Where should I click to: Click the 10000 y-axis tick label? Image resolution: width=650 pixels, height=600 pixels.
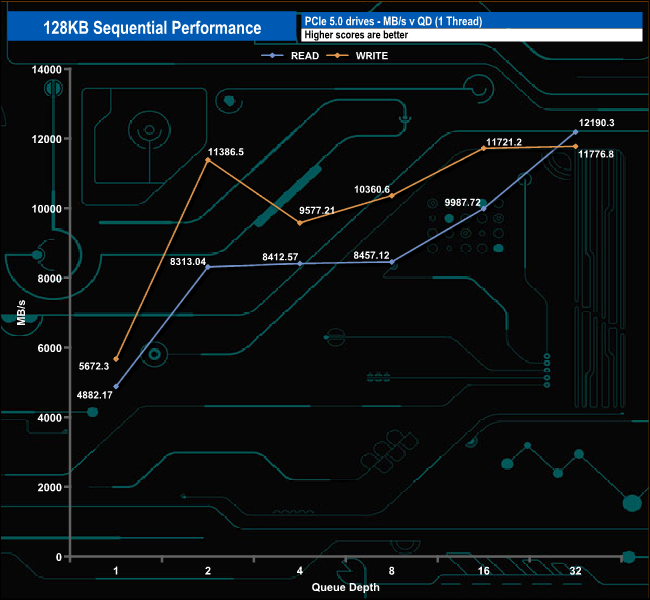(46, 209)
